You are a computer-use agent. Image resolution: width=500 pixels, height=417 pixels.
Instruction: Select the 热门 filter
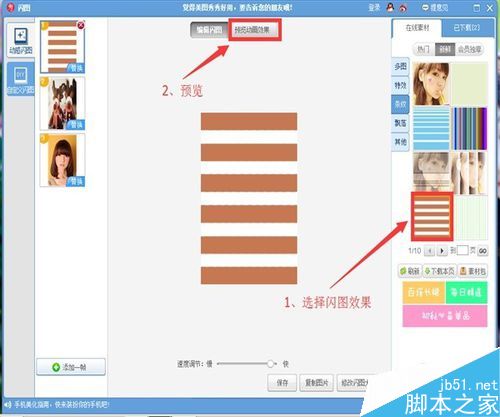tap(423, 50)
